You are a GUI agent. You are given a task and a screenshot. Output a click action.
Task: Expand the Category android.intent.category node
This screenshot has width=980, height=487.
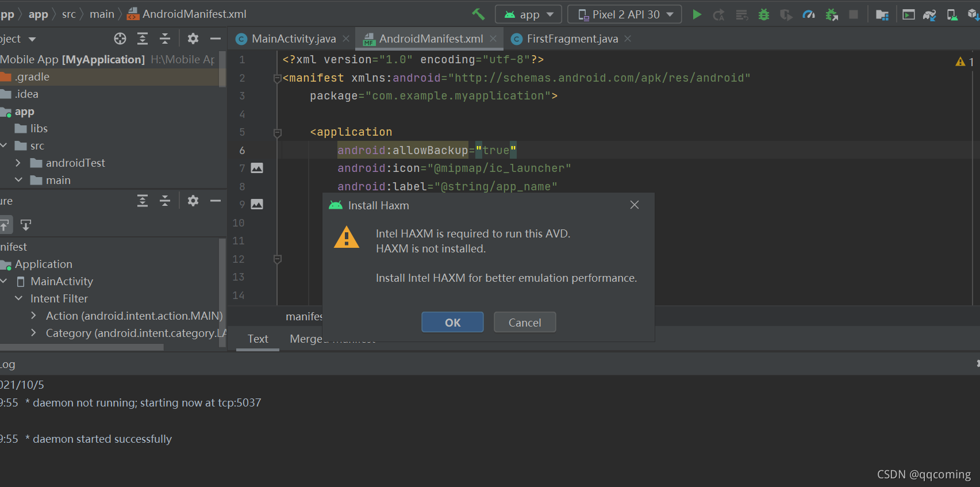33,333
